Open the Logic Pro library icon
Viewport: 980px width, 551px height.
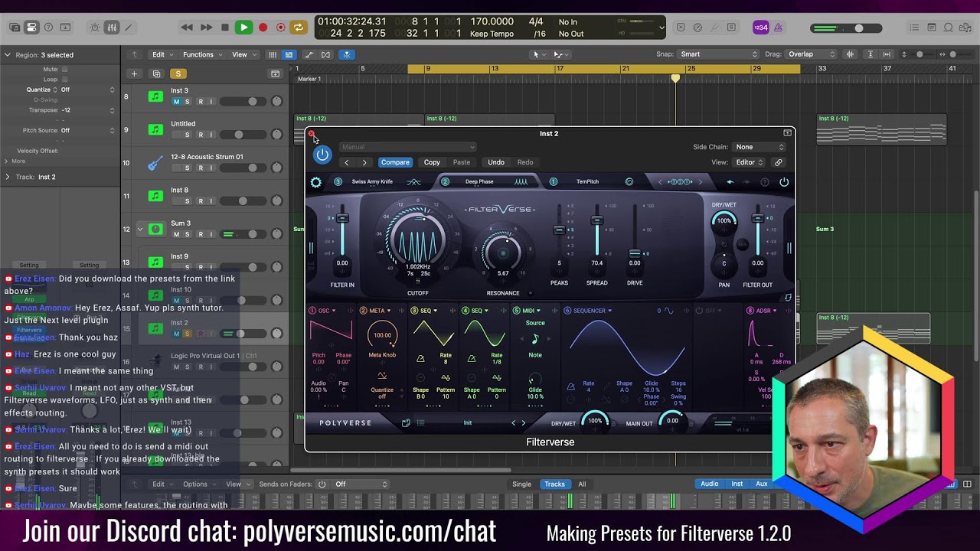(15, 28)
